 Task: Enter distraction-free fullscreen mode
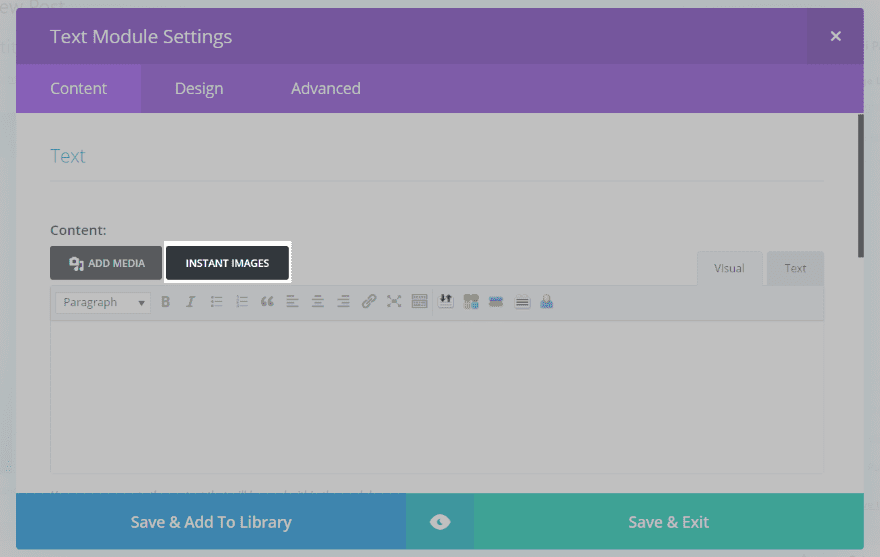tap(394, 302)
